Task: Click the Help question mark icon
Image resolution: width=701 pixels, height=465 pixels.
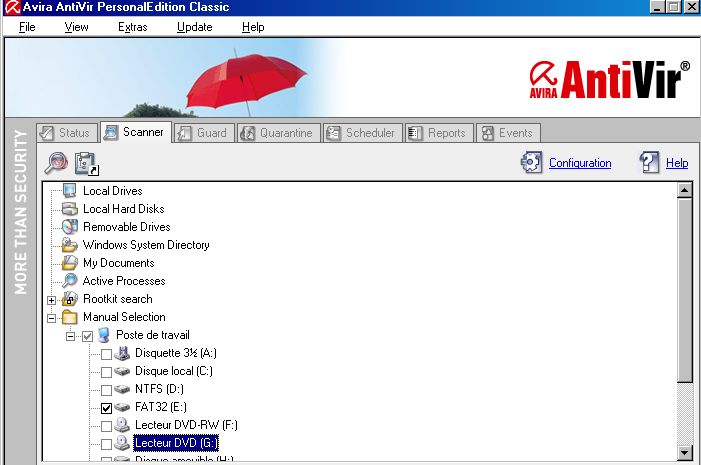Action: [x=649, y=162]
